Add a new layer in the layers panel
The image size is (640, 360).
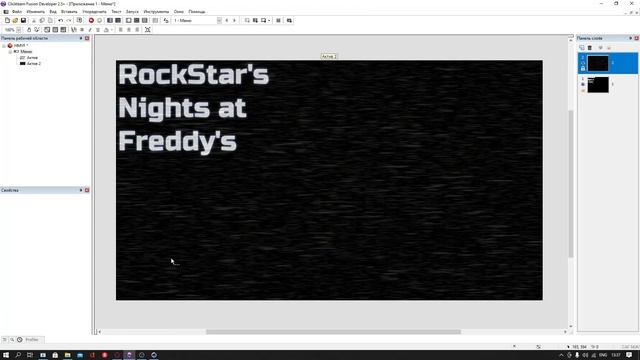point(582,48)
